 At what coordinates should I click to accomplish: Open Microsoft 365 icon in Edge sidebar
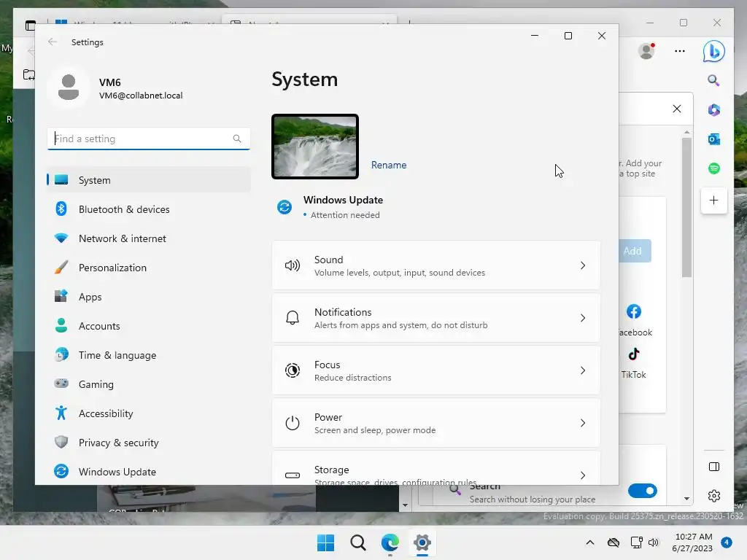(713, 110)
